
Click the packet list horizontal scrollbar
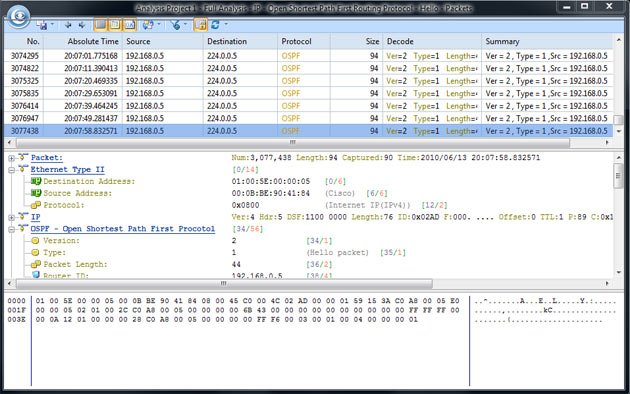coord(292,142)
